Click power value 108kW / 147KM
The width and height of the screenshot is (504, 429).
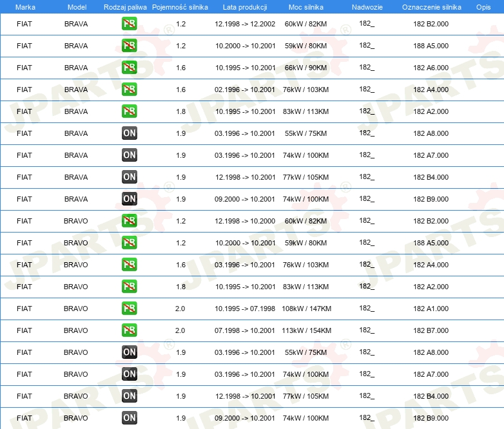(x=306, y=309)
